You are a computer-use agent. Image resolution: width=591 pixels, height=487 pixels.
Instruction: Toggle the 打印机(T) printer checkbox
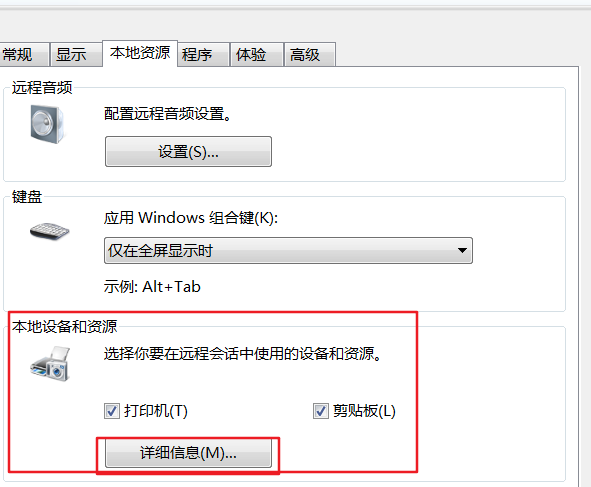(112, 411)
